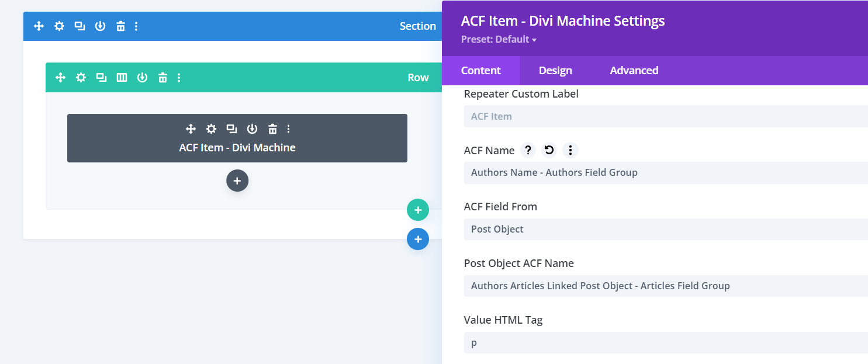Duplicate the Row with clone icon
868x364 pixels.
pos(101,77)
